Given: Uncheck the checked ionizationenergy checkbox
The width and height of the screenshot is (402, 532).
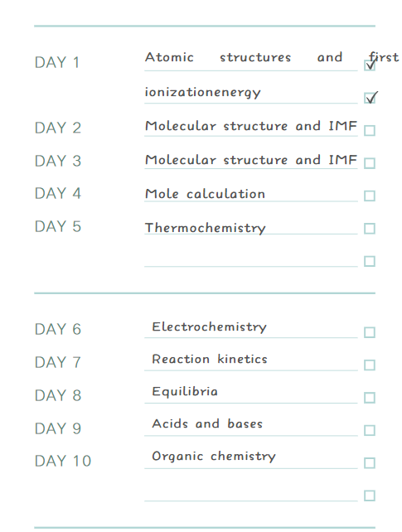Looking at the screenshot, I should coord(370,98).
